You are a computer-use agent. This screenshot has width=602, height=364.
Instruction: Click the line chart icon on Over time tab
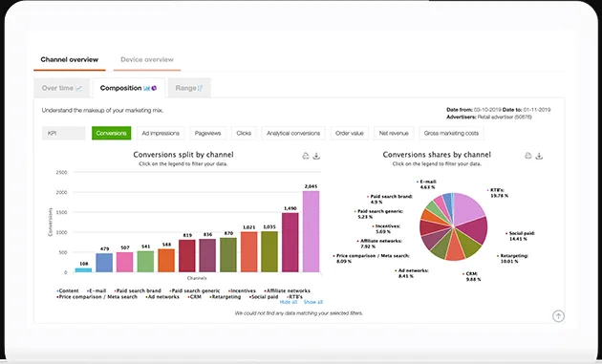(78, 88)
